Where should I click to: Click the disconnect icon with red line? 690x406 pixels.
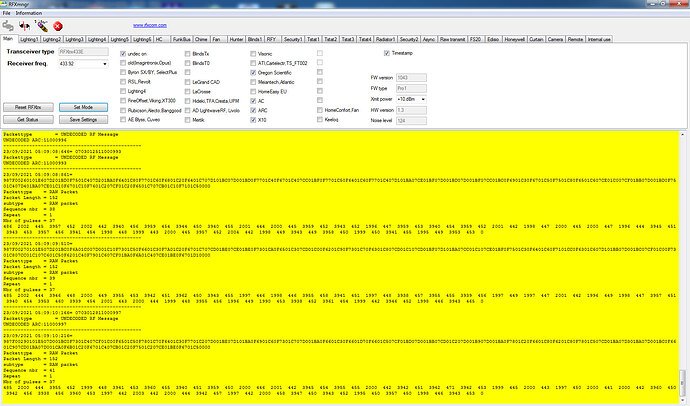(25, 26)
